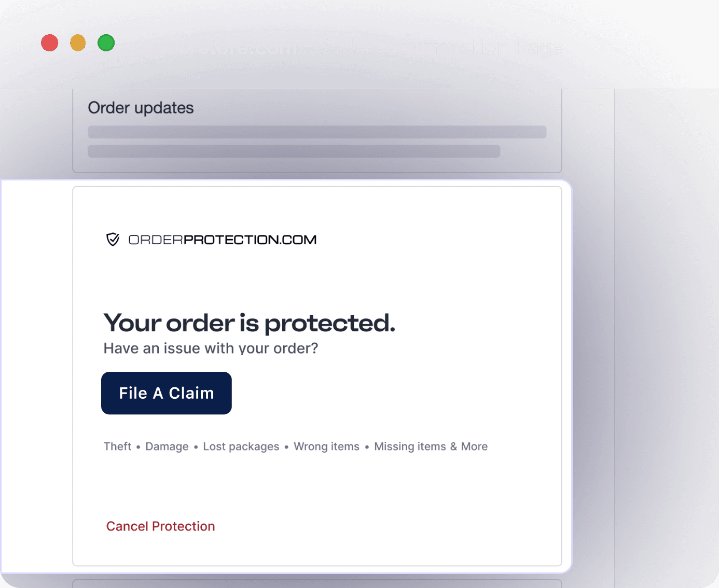Select the Wrong items option
719x588 pixels.
(x=326, y=446)
